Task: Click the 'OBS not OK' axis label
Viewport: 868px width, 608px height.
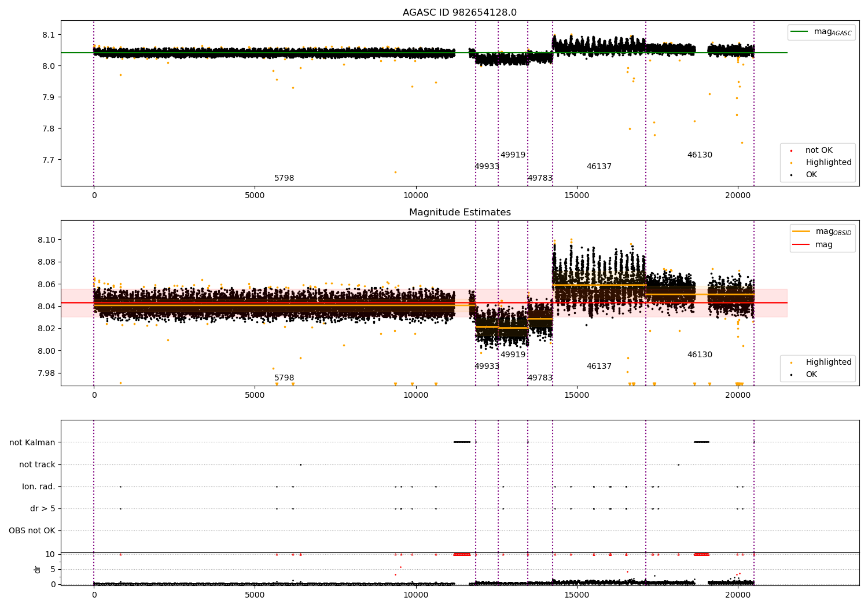Action: click(32, 530)
